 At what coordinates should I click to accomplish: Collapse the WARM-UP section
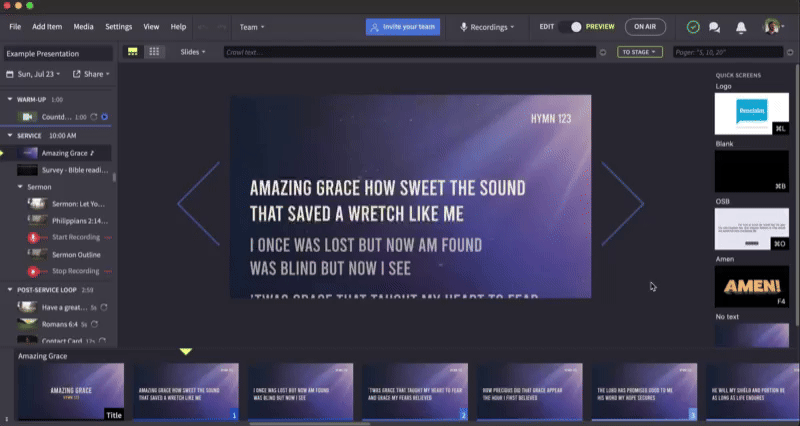pyautogui.click(x=10, y=99)
